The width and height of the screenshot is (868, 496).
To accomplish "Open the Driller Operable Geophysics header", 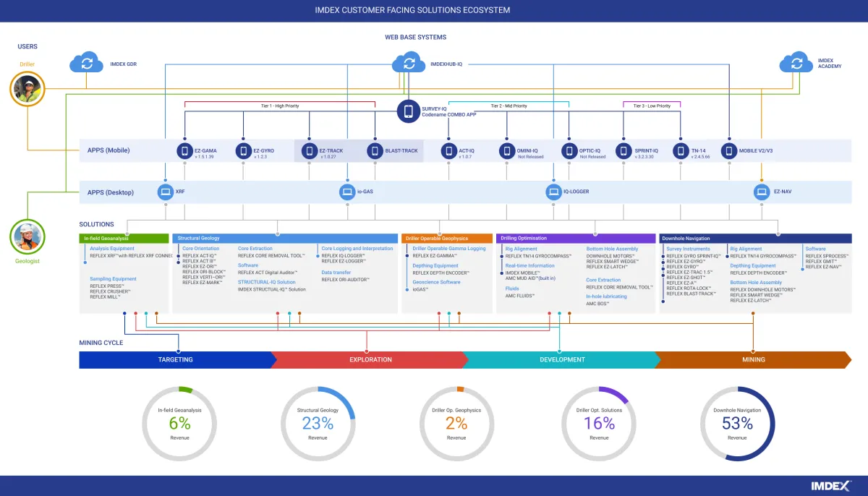I will (x=447, y=238).
